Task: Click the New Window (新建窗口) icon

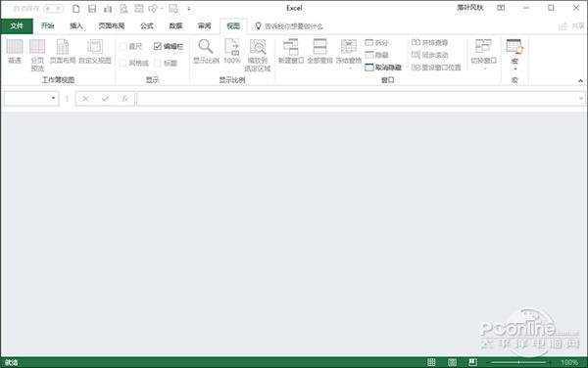Action: (x=291, y=47)
